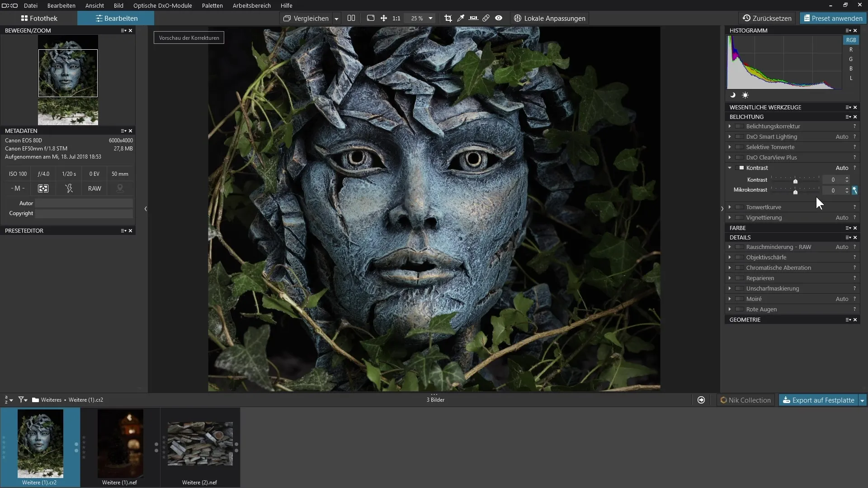Collapse the right panel arrow

tap(722, 209)
